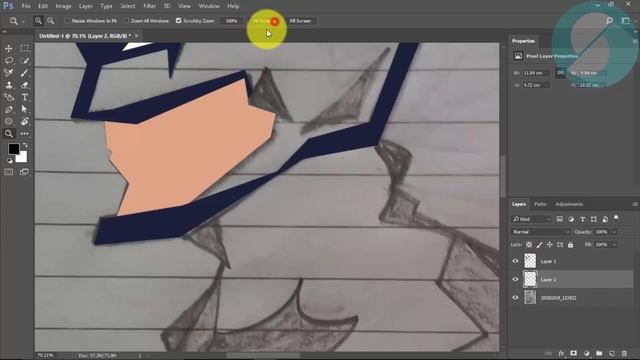This screenshot has height=360, width=640.
Task: Select the Lasso tool
Action: click(9, 61)
